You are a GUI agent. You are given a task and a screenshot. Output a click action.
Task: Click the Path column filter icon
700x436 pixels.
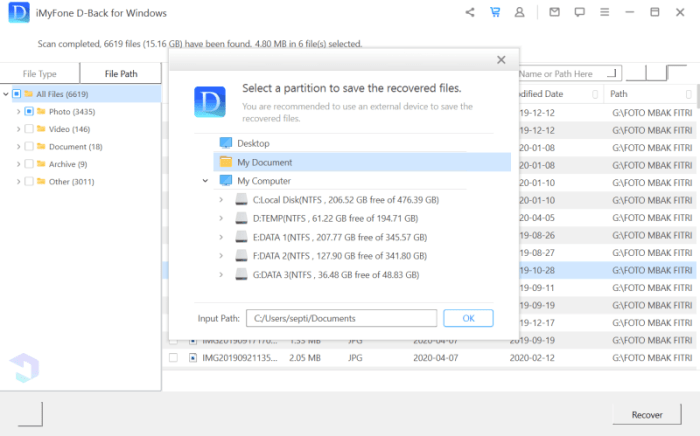688,94
